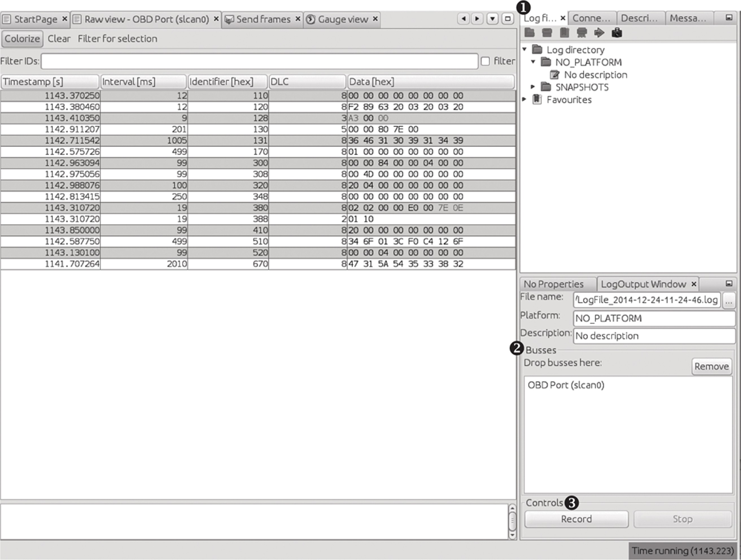
Task: Select OBD Port (slcan0) in Busses list
Action: pyautogui.click(x=566, y=385)
